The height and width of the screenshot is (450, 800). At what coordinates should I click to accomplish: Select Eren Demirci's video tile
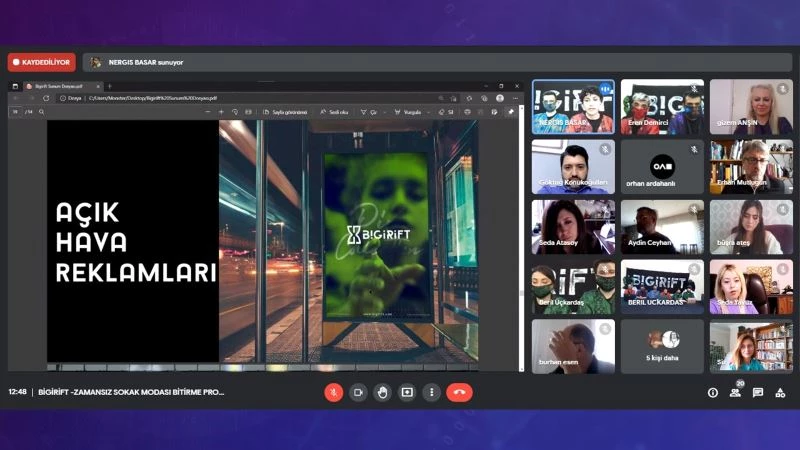662,107
